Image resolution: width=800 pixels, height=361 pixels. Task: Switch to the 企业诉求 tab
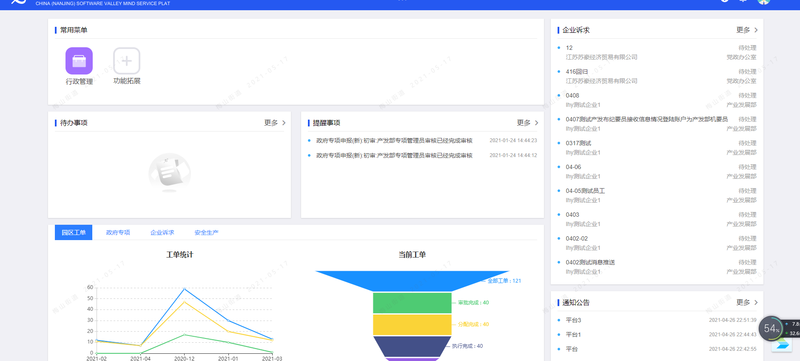[x=162, y=233]
